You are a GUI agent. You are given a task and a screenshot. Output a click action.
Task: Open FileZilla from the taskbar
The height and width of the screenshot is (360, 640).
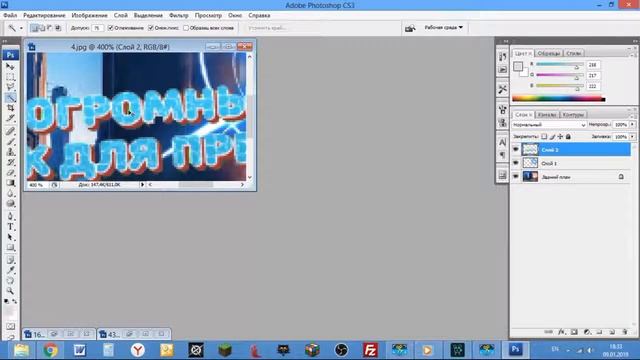click(x=370, y=350)
